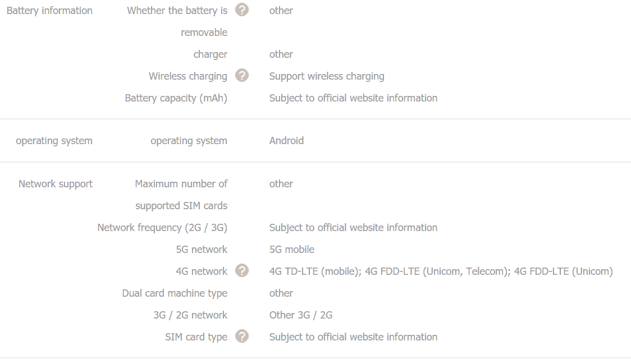Viewport: 631px width, 364px height.
Task: Click the Network frequency (2G / 3G) label
Action: point(162,228)
